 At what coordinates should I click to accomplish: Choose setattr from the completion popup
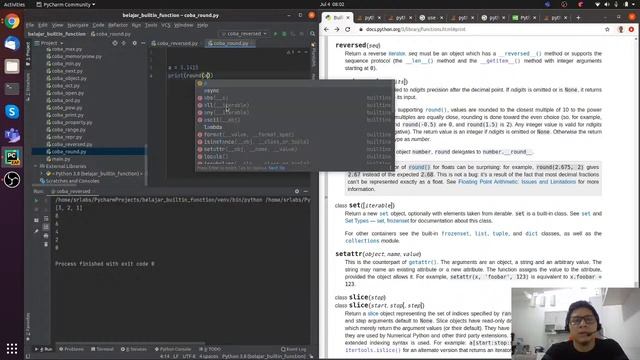click(x=294, y=149)
